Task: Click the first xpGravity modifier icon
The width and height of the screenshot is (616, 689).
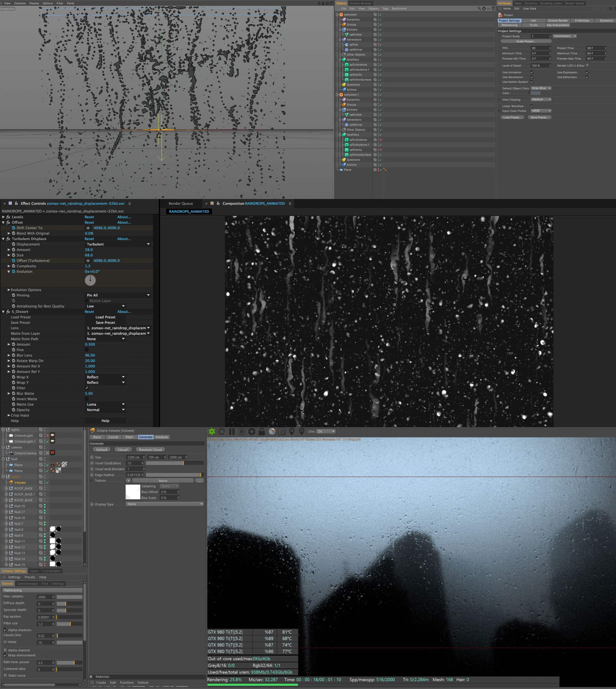Action: [x=346, y=74]
